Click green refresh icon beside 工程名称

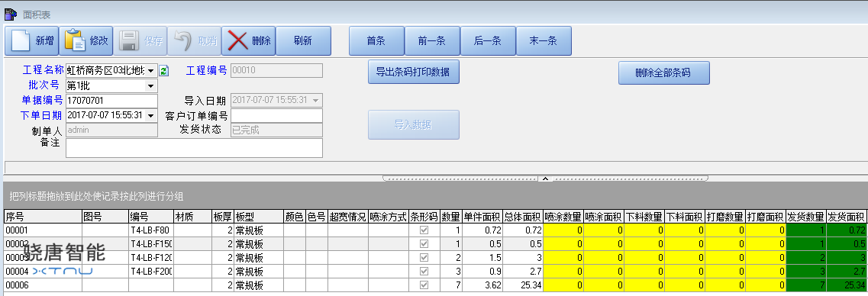(x=163, y=71)
